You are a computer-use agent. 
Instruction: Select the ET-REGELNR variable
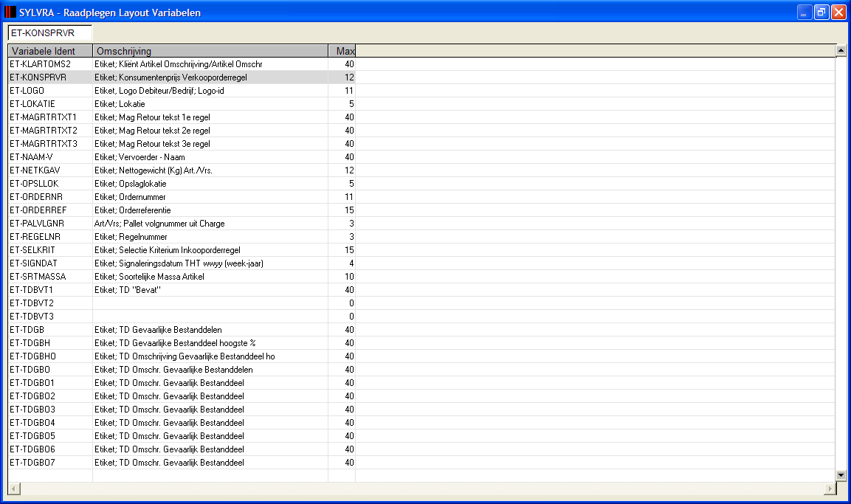point(35,237)
